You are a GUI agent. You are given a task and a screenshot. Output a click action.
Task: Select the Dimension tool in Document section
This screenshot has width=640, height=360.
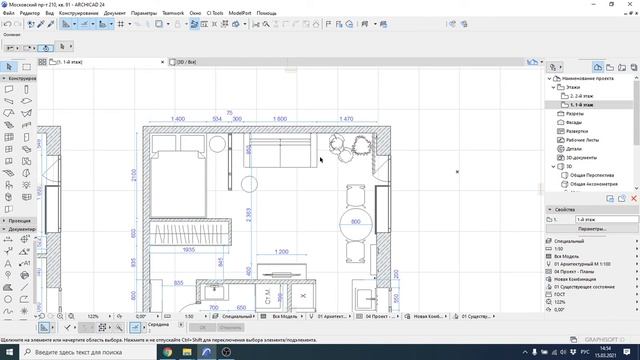tap(9, 239)
